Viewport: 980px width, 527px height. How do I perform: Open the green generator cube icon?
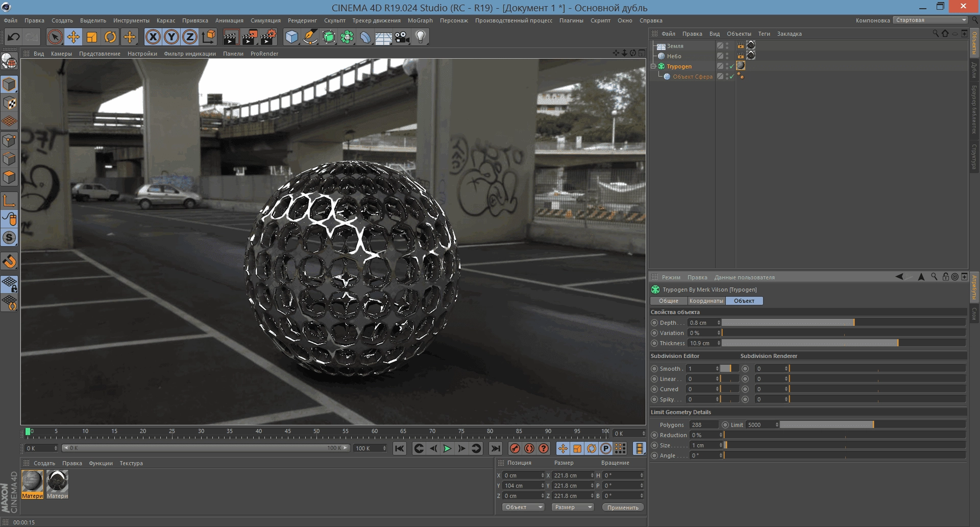(x=329, y=37)
